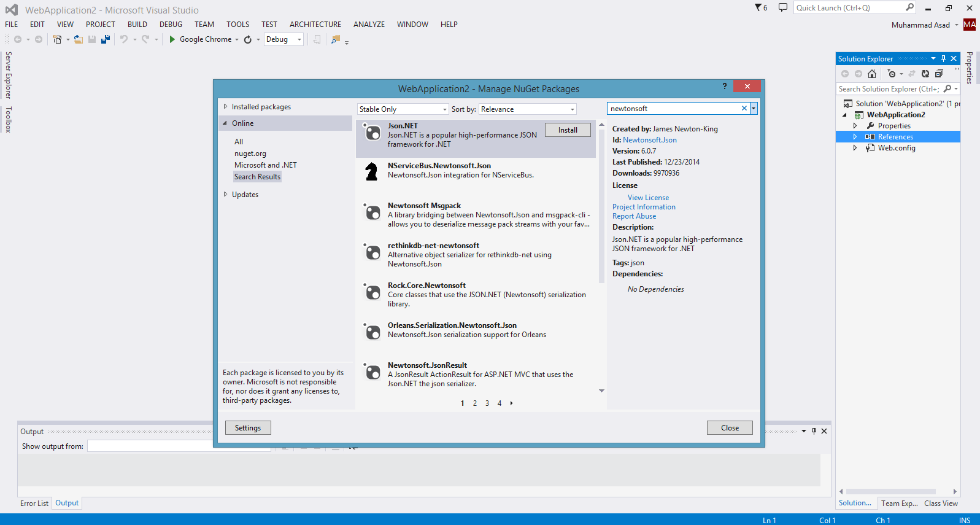Clear the newtonsoft search text with X
This screenshot has height=525, width=980.
coord(744,109)
